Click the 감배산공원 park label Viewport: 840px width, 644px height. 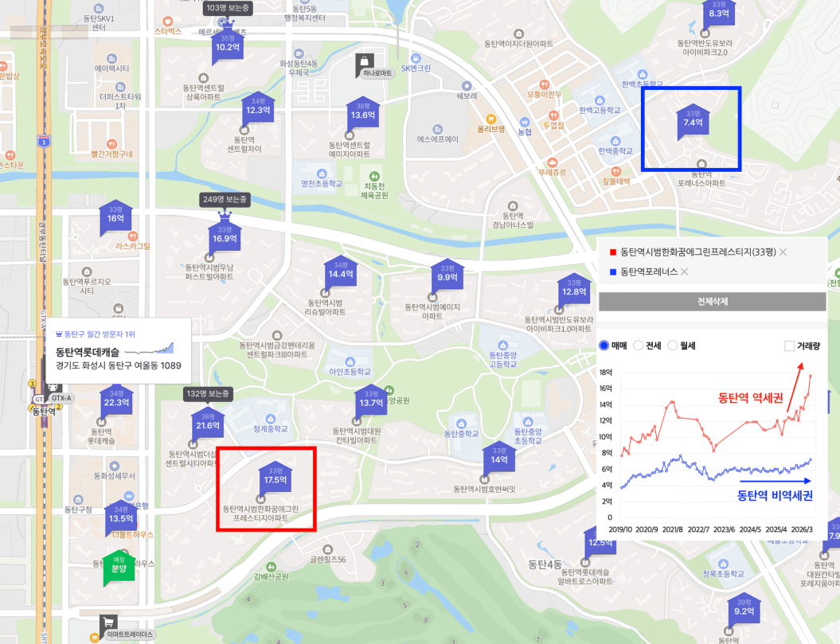click(271, 576)
